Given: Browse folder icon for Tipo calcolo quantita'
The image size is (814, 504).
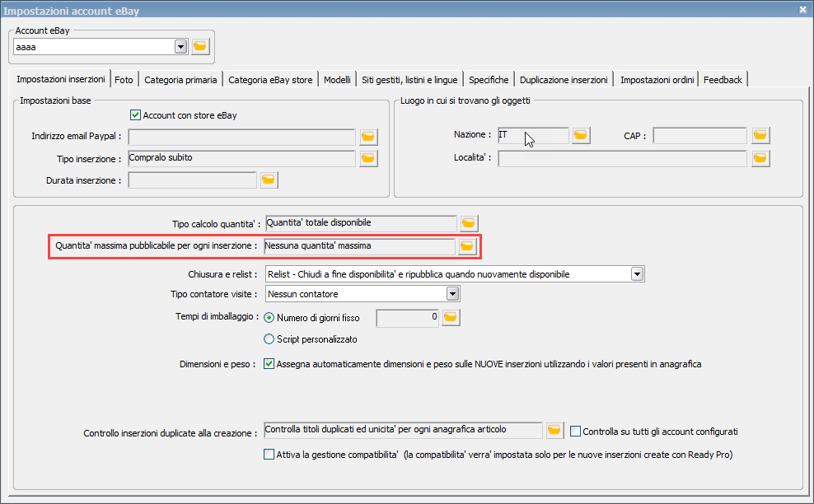Looking at the screenshot, I should 468,223.
